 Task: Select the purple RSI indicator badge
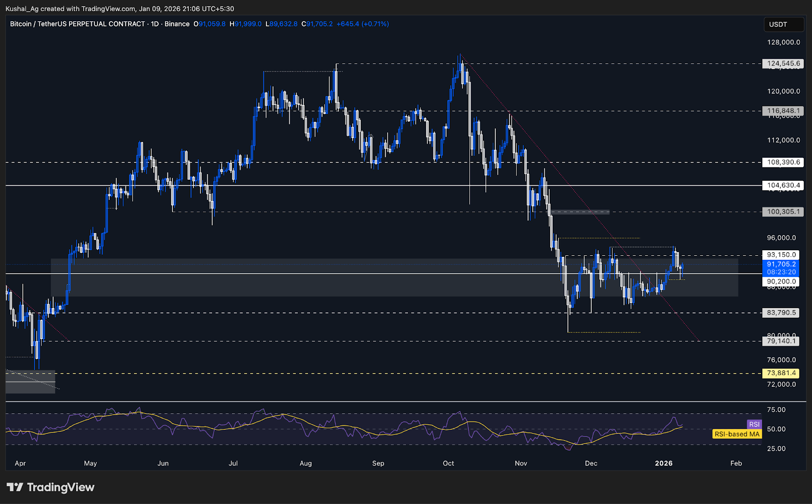click(754, 424)
